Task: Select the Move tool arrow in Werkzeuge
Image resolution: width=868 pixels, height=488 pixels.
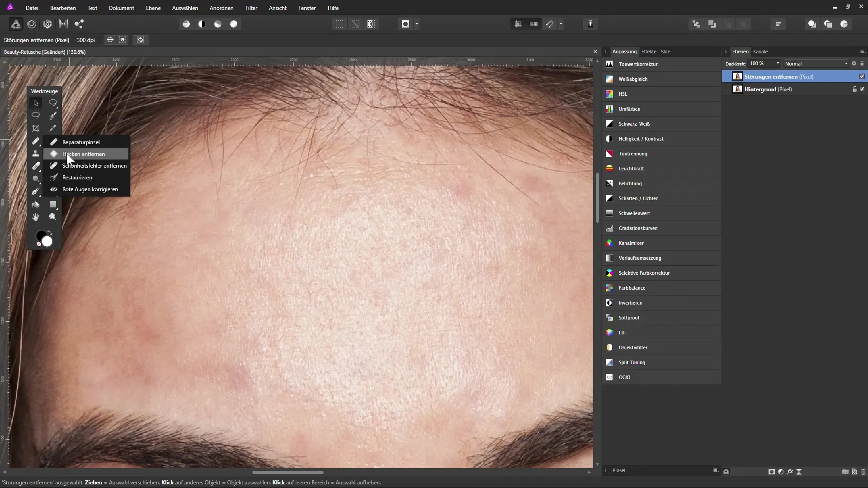Action: tap(36, 103)
